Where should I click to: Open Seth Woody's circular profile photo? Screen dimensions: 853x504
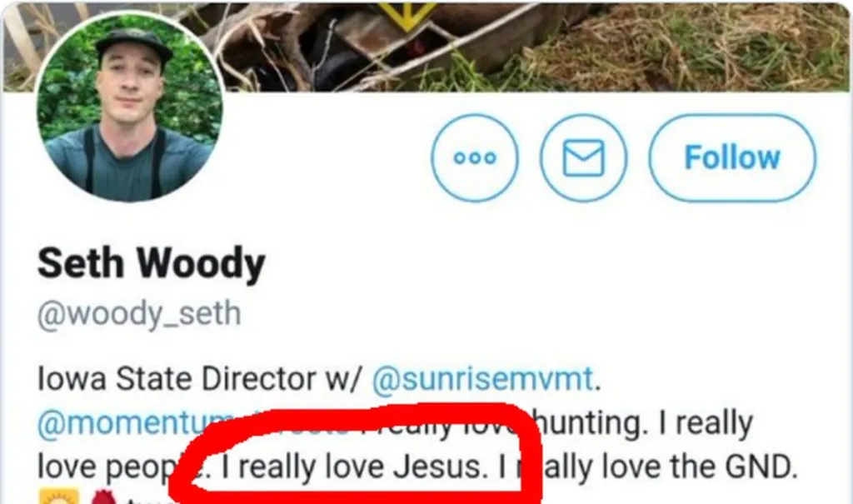pos(129,107)
